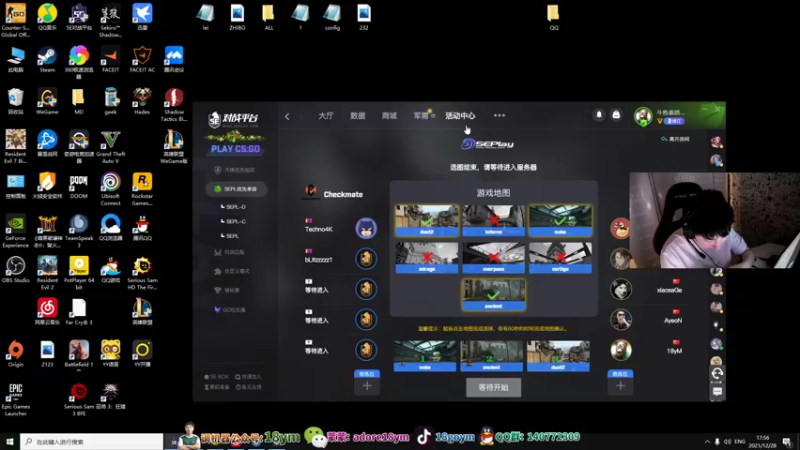Open 18yM's player avatar
The width and height of the screenshot is (800, 450).
(x=621, y=350)
